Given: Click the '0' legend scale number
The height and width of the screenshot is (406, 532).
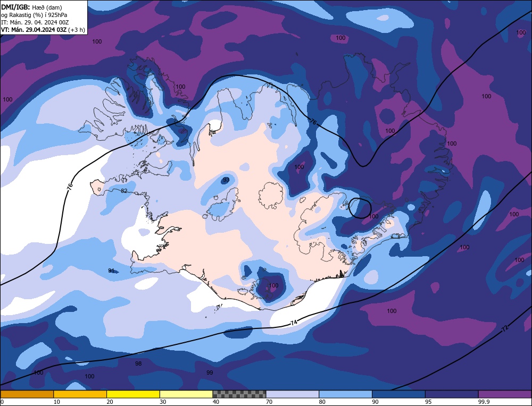Looking at the screenshot, I should click(2, 402).
